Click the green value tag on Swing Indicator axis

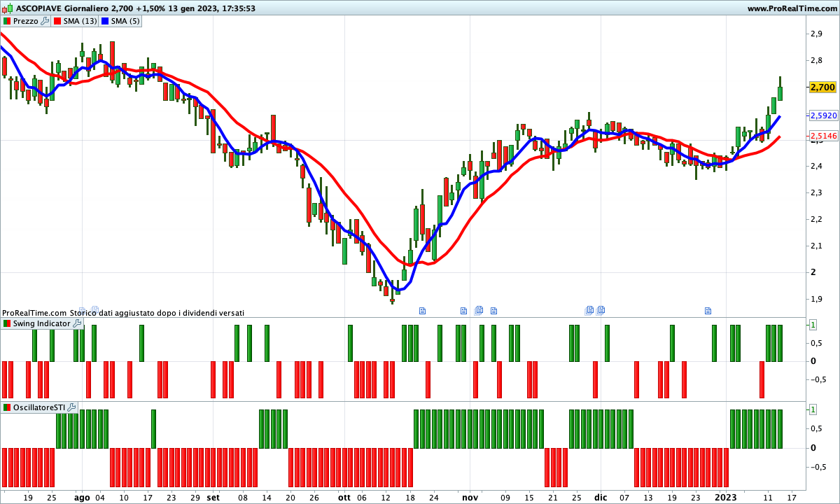(813, 325)
